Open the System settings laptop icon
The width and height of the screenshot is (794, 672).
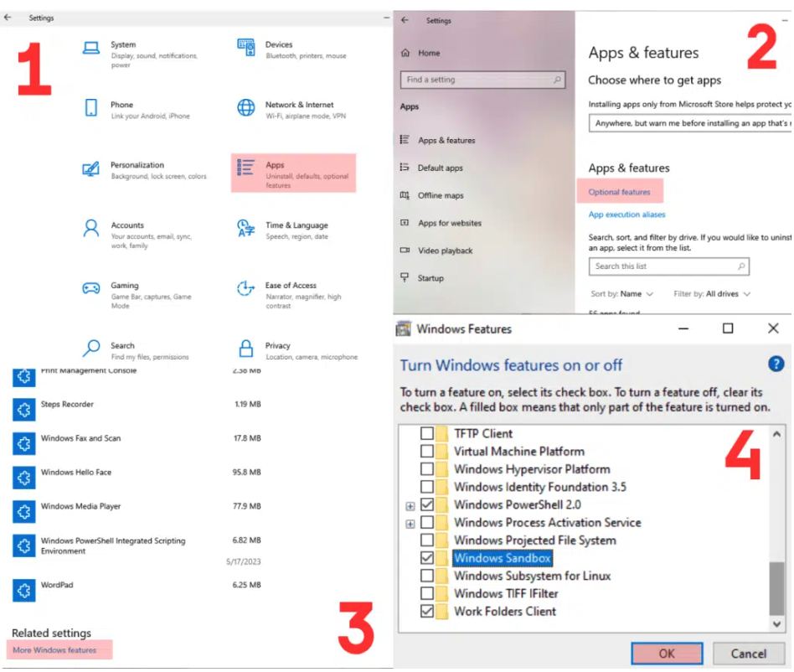click(x=91, y=48)
